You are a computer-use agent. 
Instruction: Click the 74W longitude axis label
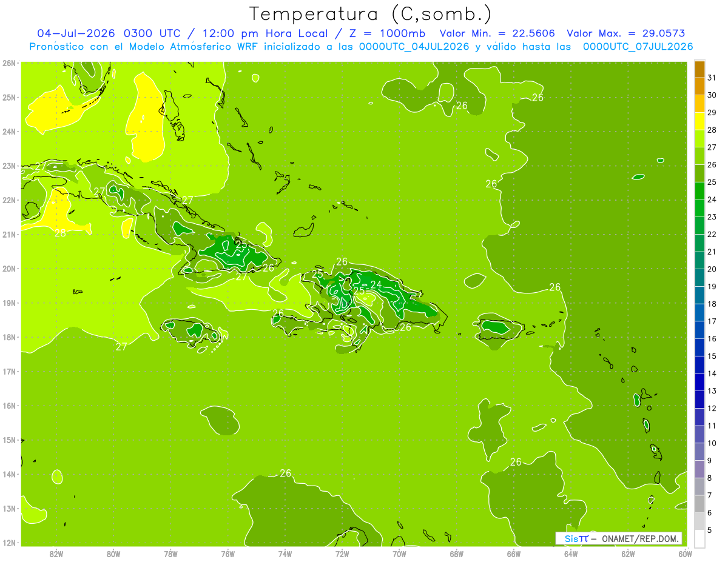coord(285,553)
